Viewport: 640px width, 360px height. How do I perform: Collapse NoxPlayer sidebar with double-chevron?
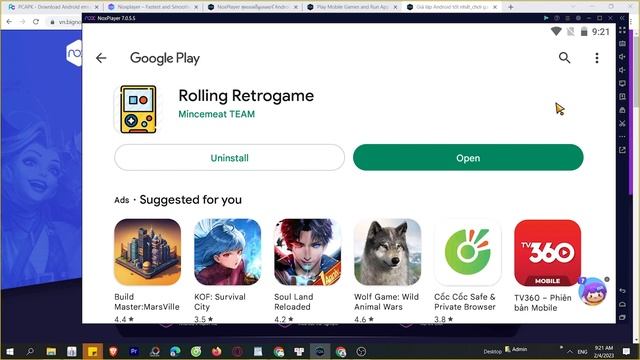click(622, 18)
